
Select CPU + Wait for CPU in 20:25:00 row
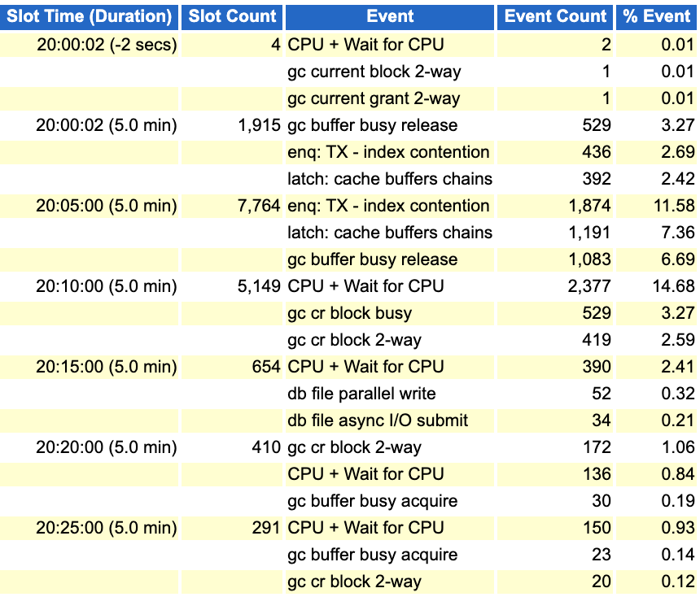pyautogui.click(x=365, y=528)
